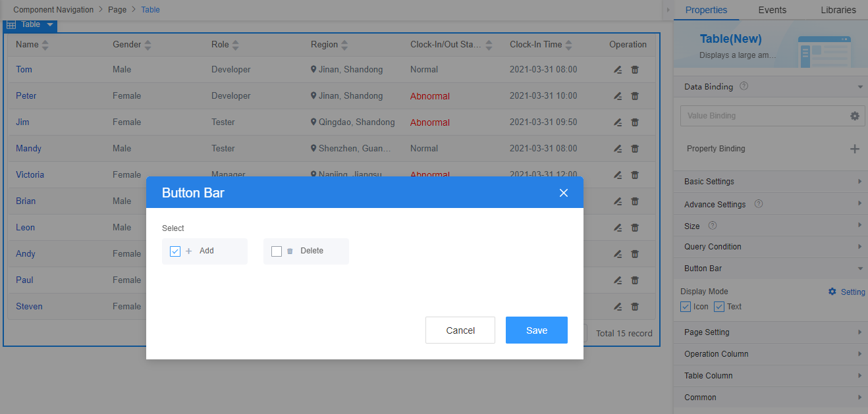Screen dimensions: 868x414
Task: Collapse the properties panel with arrow
Action: pyautogui.click(x=668, y=10)
